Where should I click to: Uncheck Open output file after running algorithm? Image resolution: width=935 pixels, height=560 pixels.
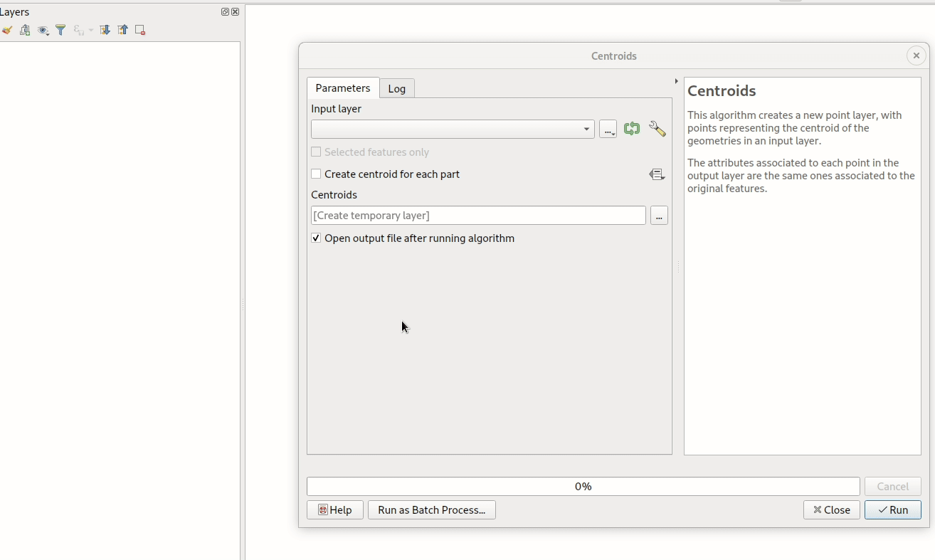coord(316,238)
